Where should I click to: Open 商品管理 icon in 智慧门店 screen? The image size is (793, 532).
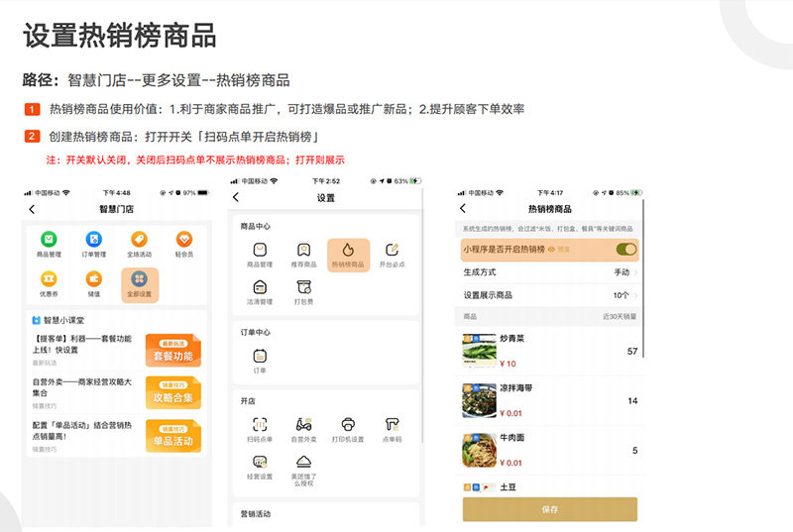49,239
